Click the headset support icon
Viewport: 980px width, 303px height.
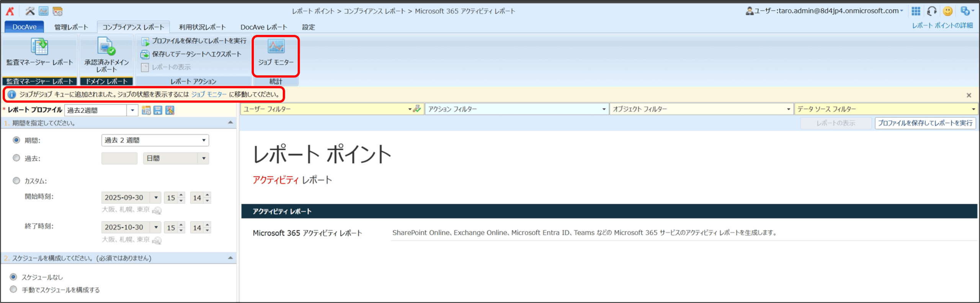click(931, 11)
